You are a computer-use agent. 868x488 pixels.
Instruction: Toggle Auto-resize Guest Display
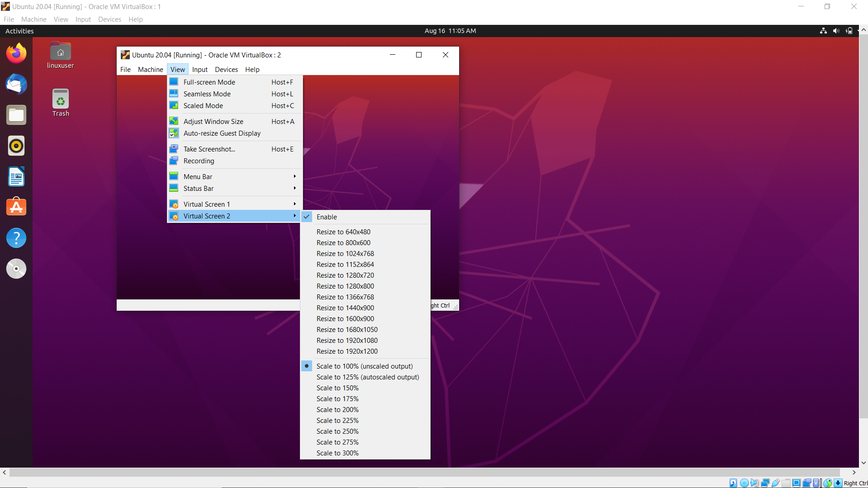pyautogui.click(x=235, y=133)
